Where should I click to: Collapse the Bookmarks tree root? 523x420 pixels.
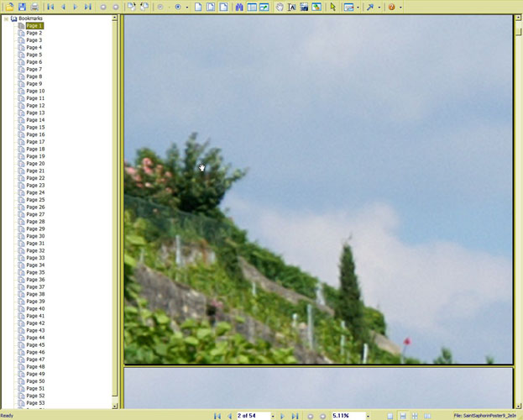click(6, 18)
